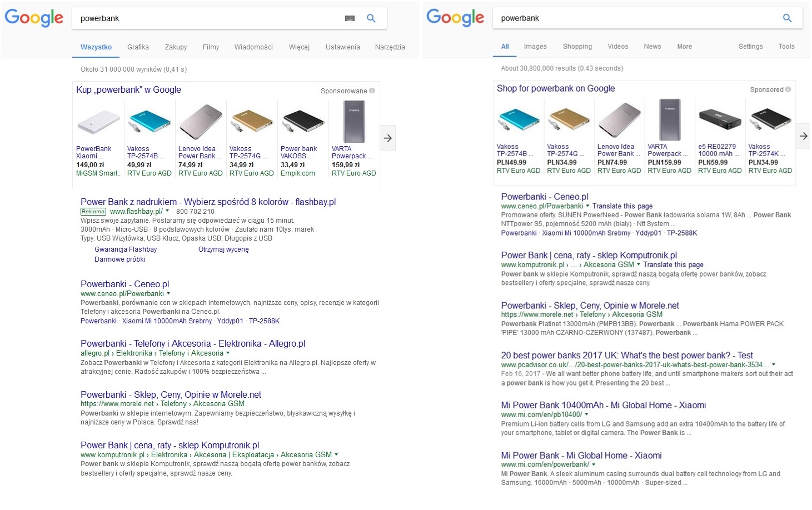The height and width of the screenshot is (510, 812).
Task: Open the Gwarancja Flashbay sitelink
Action: (x=126, y=249)
